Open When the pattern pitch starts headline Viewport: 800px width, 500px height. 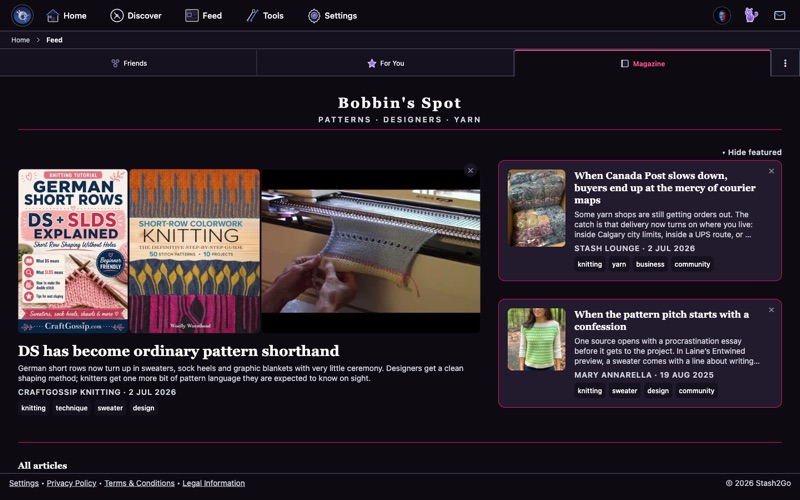coord(661,320)
